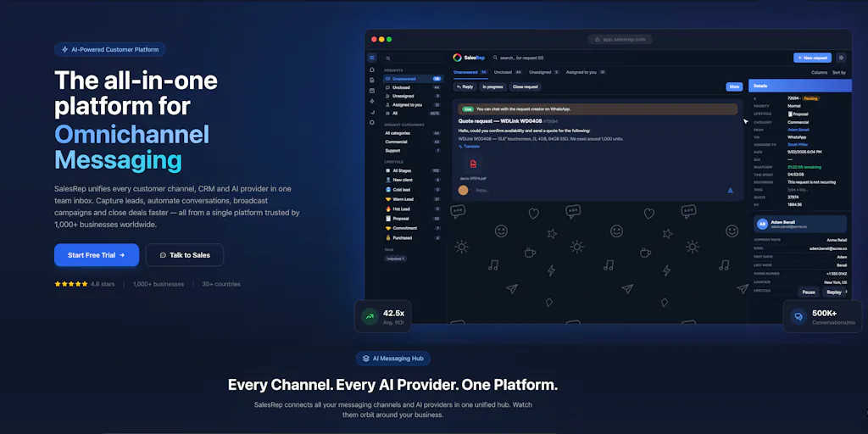Click the orange avatar beside the Reply field
This screenshot has width=868, height=434.
(x=464, y=191)
